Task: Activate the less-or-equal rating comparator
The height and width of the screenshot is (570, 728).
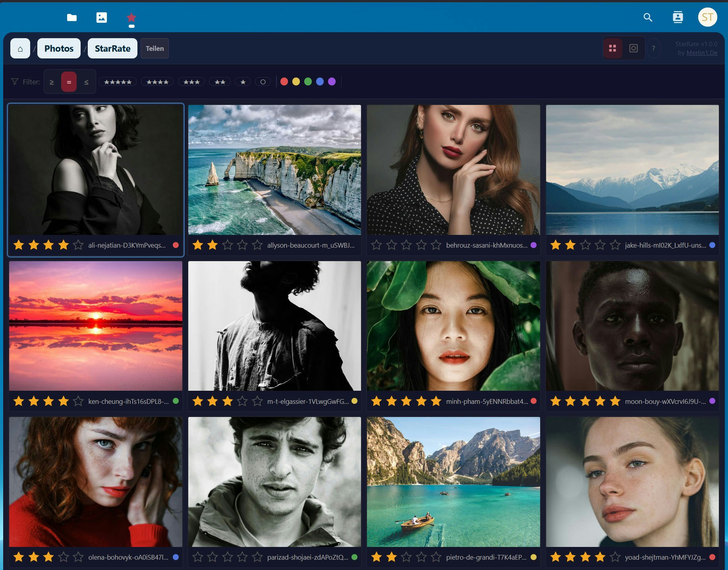Action: (87, 81)
